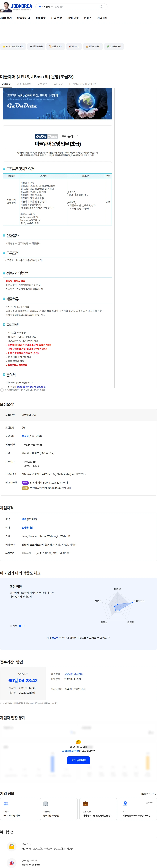Click the 휴무·휴가·행사 benefit icon
Image resolution: width=157 pixels, height=868 pixels.
tap(11, 863)
